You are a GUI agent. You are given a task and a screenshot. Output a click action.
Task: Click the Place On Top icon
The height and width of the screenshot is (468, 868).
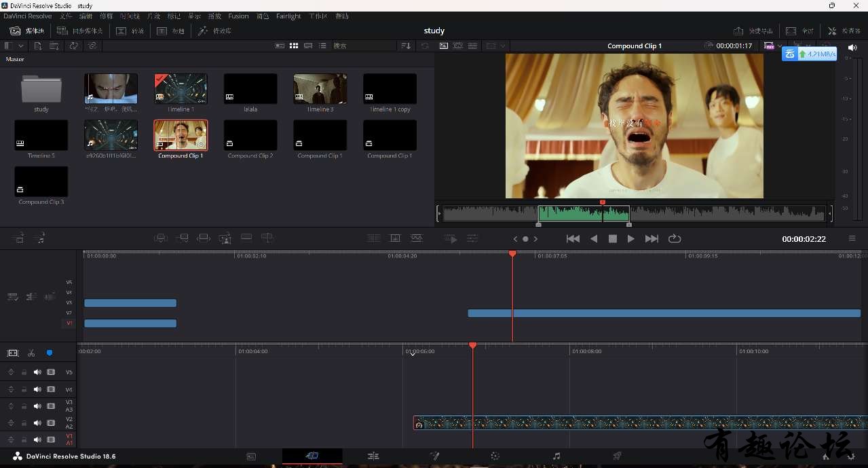point(246,238)
